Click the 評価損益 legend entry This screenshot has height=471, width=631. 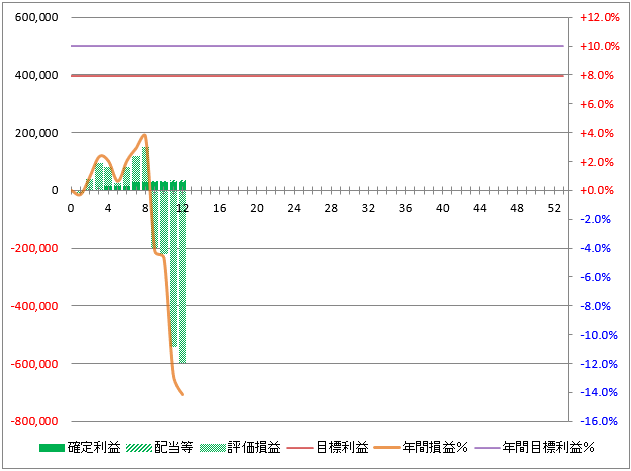(x=240, y=447)
